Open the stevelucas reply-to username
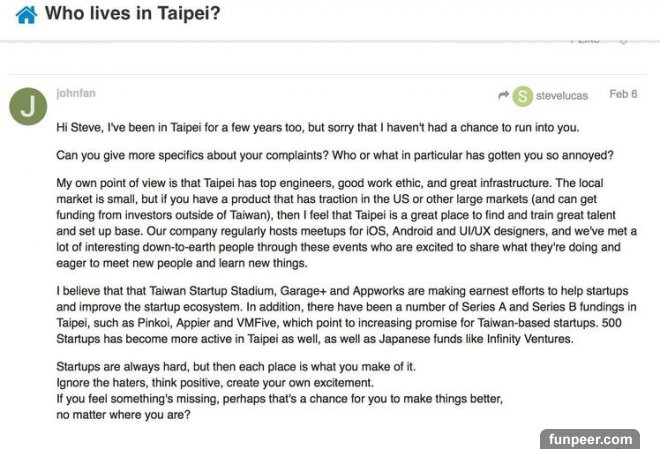 pos(562,96)
